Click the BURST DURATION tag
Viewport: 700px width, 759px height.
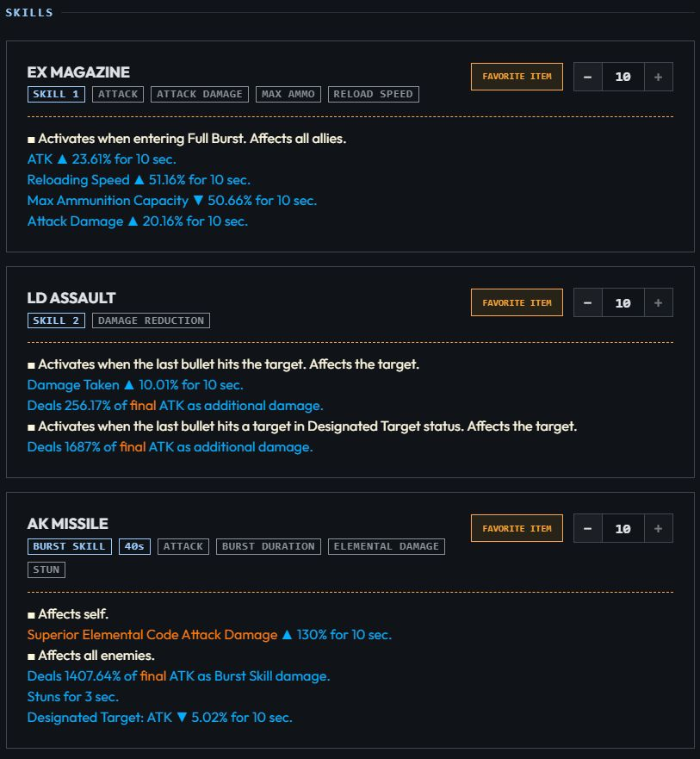coord(269,546)
